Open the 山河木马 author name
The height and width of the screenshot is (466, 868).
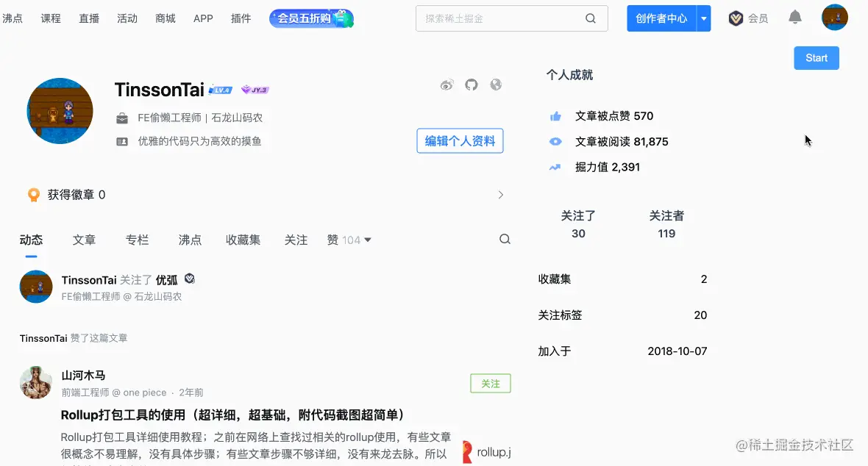click(83, 376)
